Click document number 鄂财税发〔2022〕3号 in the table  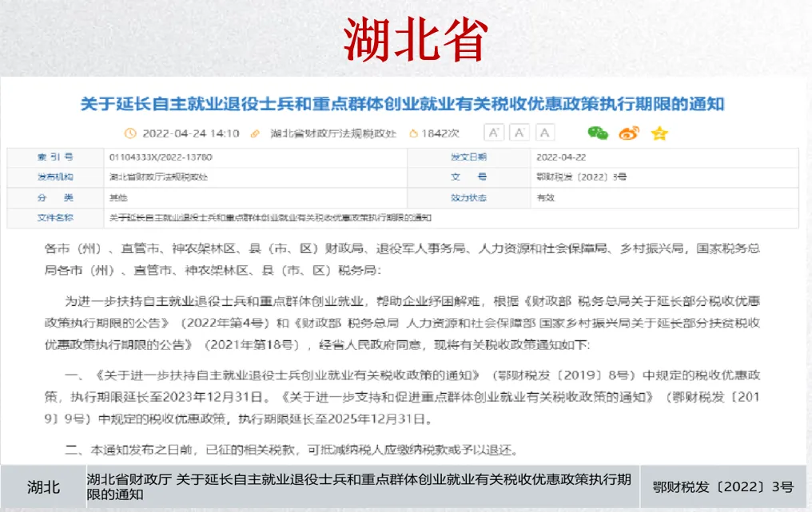coord(582,177)
